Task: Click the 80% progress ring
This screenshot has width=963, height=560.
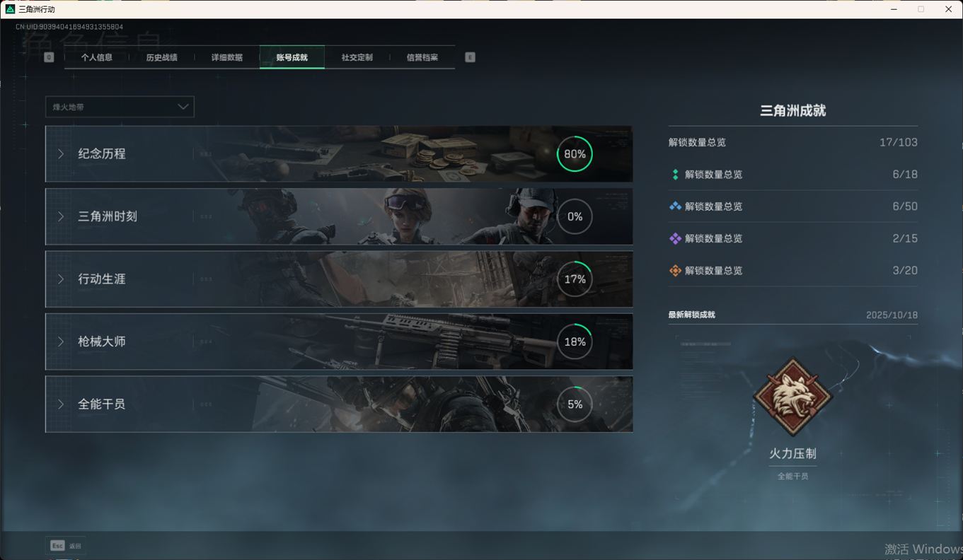Action: tap(574, 154)
